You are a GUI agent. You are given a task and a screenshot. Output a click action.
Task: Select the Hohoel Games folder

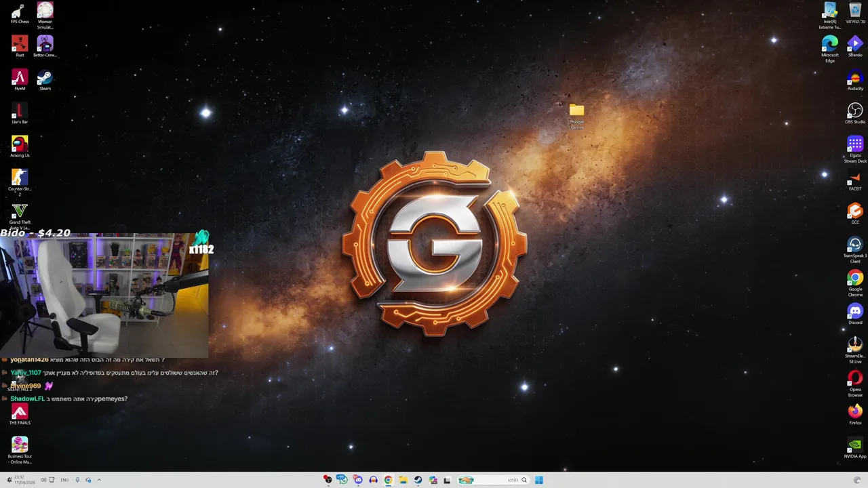[576, 117]
